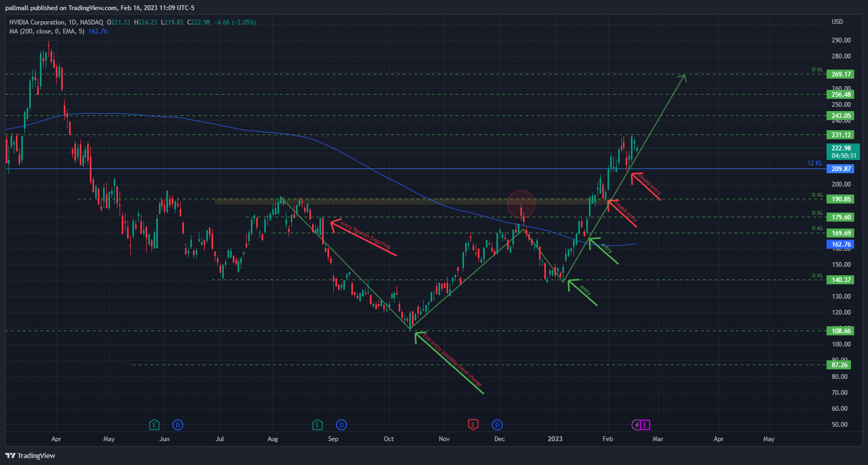The image size is (868, 465).
Task: Select the 243.05 price level label
Action: point(841,116)
